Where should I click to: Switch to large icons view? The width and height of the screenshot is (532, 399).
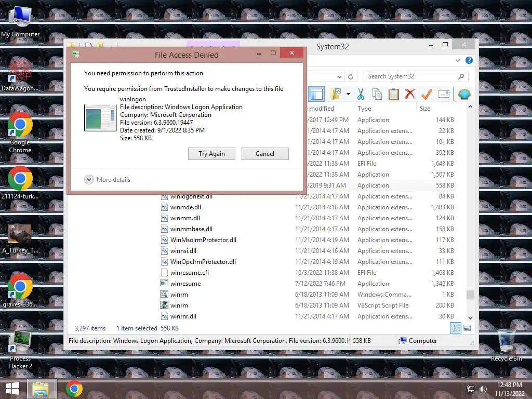pos(467,328)
